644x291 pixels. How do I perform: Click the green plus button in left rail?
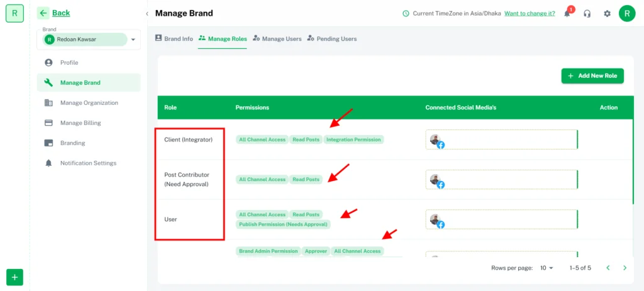(x=14, y=277)
